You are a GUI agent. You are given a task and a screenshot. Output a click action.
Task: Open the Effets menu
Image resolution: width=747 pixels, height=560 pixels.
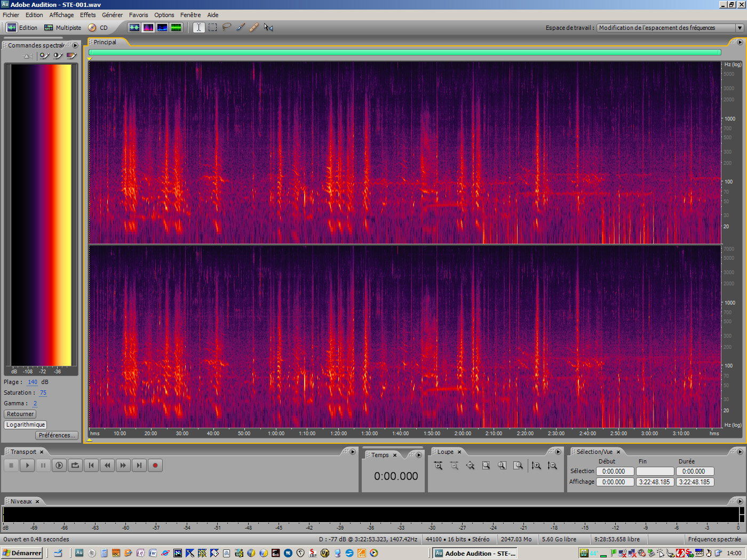pyautogui.click(x=88, y=14)
